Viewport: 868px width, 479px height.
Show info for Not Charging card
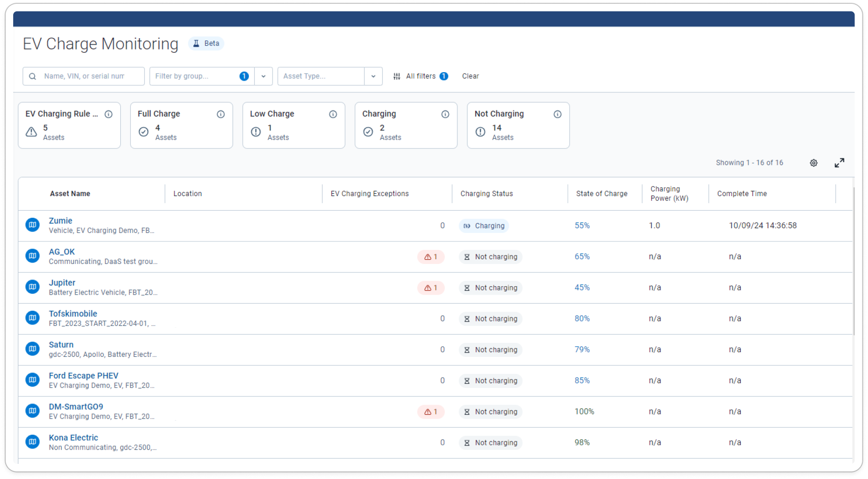click(557, 114)
